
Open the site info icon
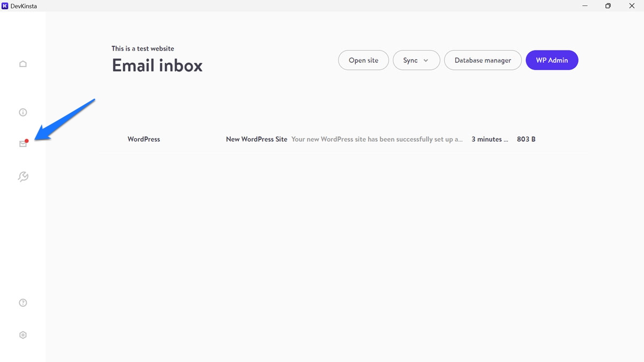[23, 113]
